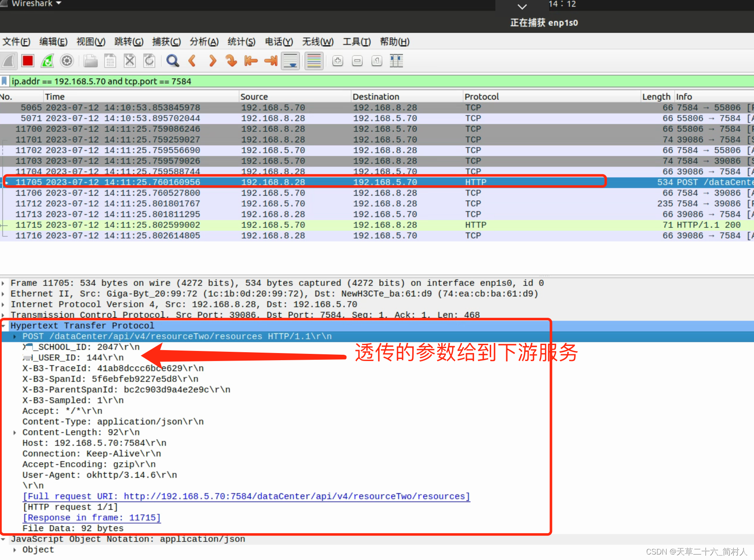This screenshot has height=560, width=754.
Task: Open the 帮助(H) menu
Action: pyautogui.click(x=395, y=42)
